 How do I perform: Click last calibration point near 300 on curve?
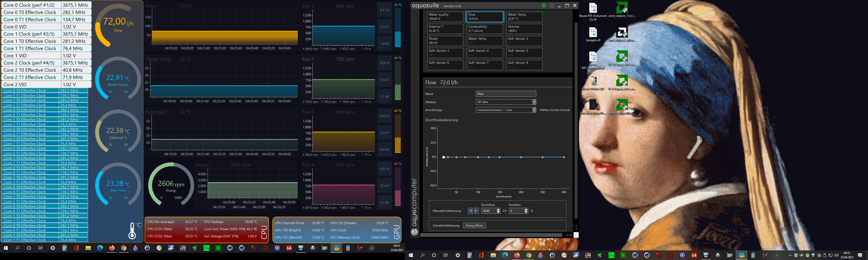click(x=564, y=157)
